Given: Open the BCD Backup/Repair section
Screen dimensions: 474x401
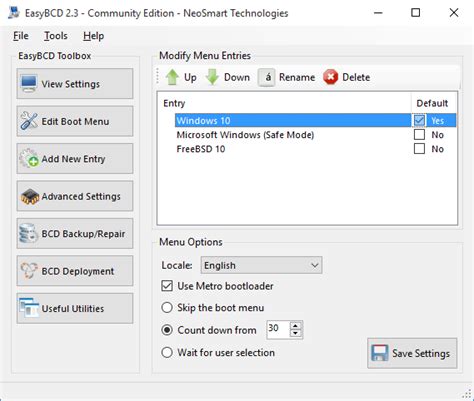Looking at the screenshot, I should [x=75, y=234].
